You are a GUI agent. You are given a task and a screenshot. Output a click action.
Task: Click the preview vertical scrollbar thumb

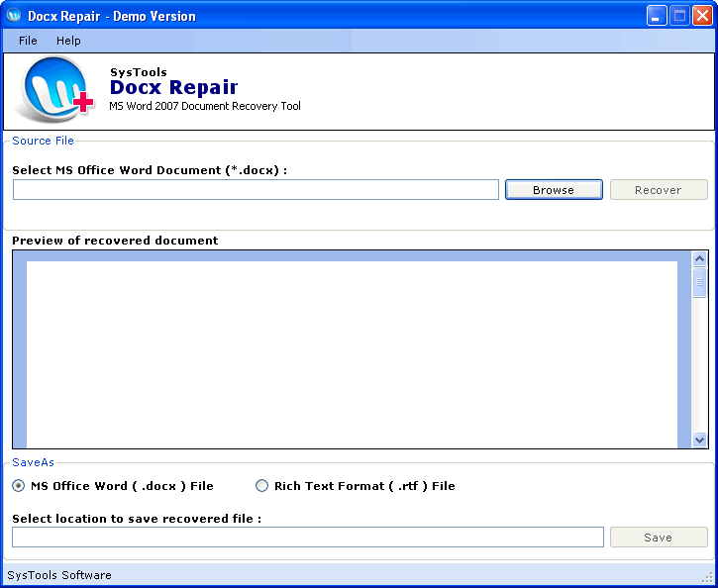(699, 281)
